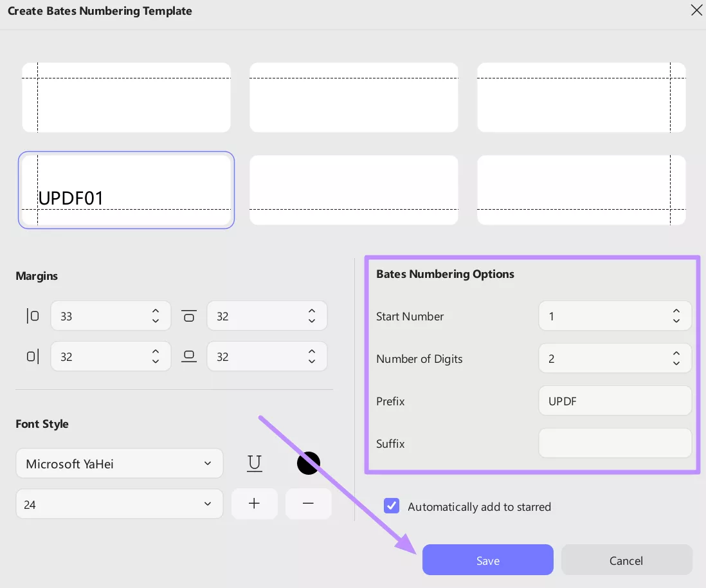Click the bottom margin icon
706x588 pixels.
(x=189, y=356)
